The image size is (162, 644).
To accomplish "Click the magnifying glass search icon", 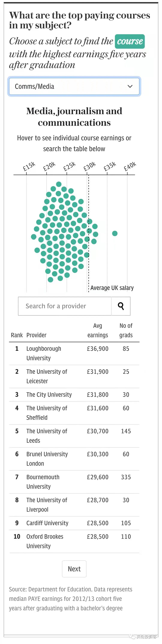I will click(121, 306).
